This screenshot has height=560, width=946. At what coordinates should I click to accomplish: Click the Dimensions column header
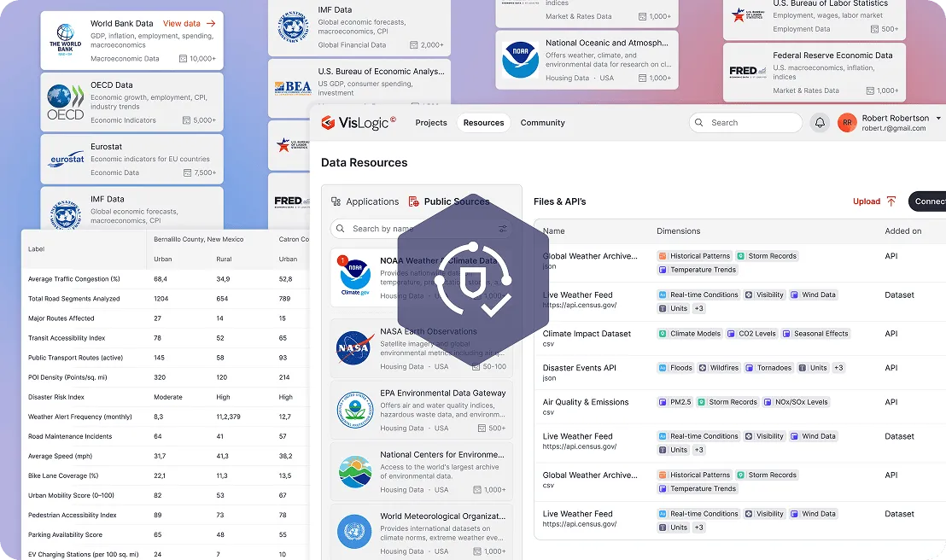point(678,231)
